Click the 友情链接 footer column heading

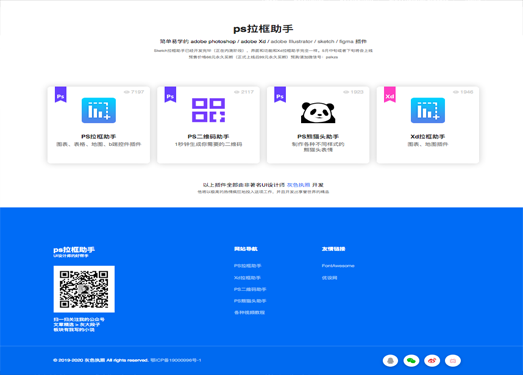pos(334,249)
